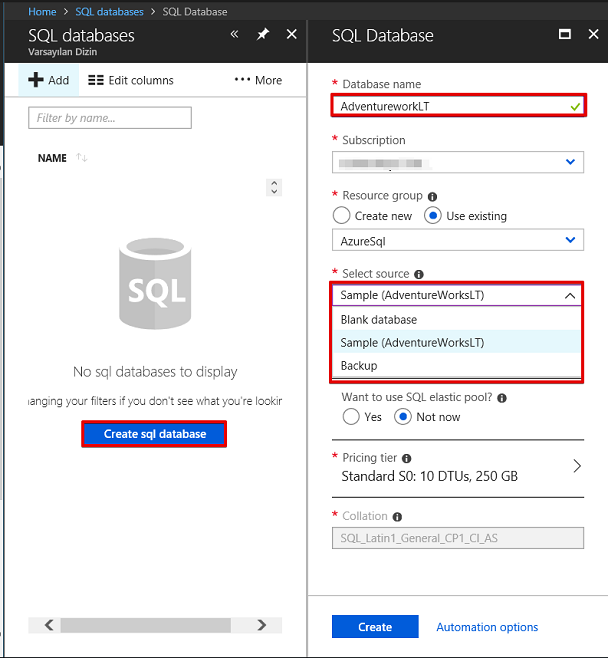Screen dimensions: 608x658
Task: Click the Filter by name field
Action: click(x=110, y=118)
